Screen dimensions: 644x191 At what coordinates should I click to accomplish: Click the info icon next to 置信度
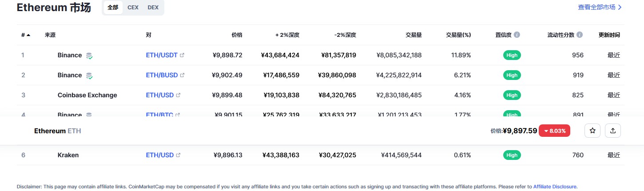pos(517,35)
